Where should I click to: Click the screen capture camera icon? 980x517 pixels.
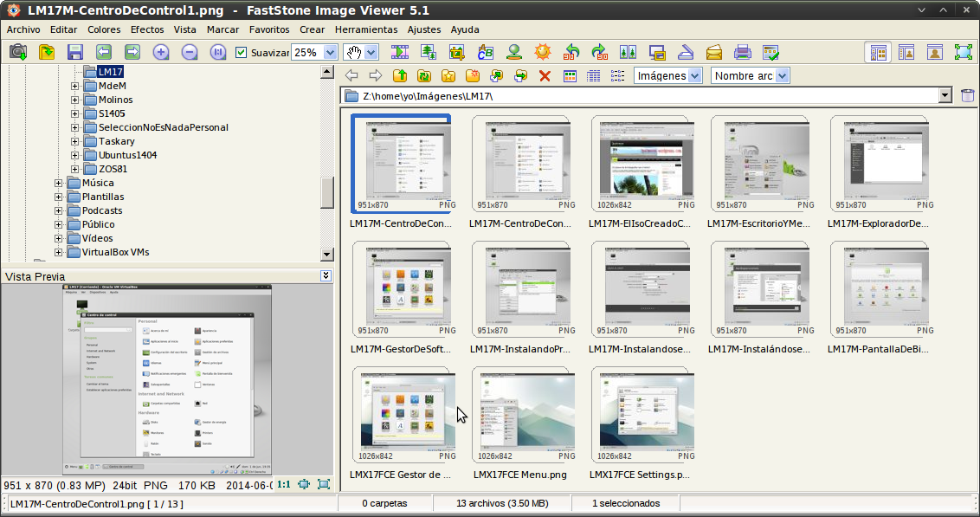[x=17, y=52]
